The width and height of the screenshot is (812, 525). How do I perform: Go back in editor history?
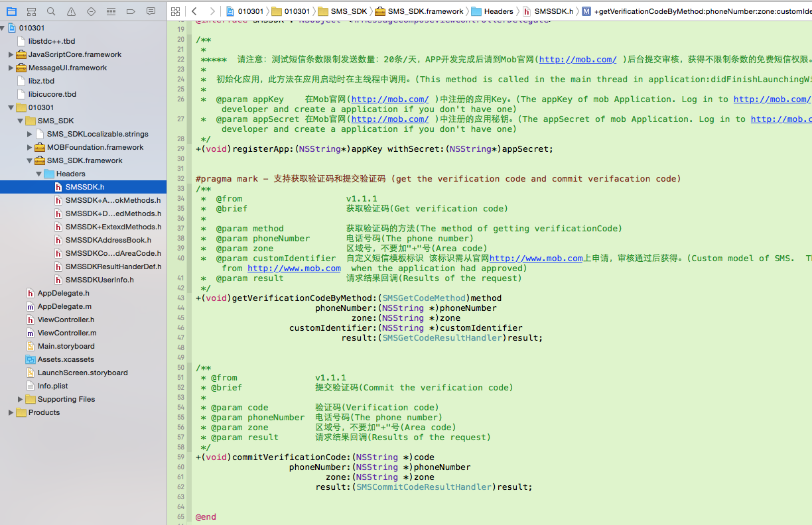(x=194, y=11)
